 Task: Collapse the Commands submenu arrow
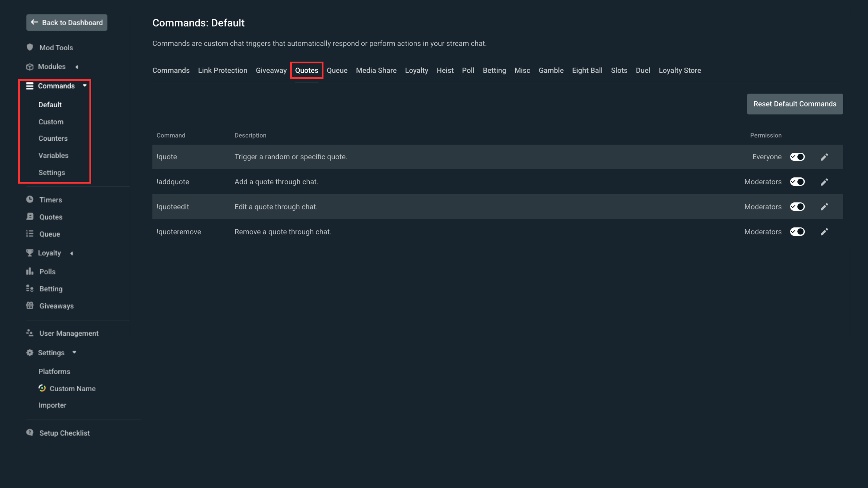click(85, 86)
